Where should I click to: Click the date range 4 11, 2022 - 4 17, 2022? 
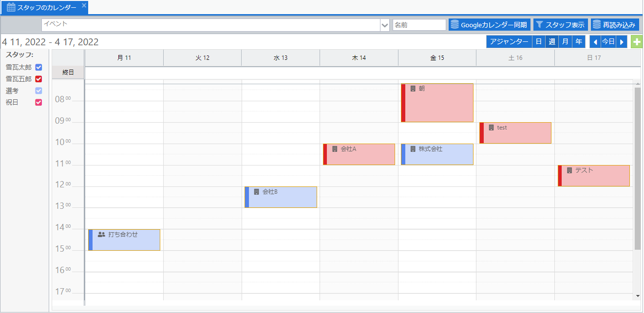(50, 42)
